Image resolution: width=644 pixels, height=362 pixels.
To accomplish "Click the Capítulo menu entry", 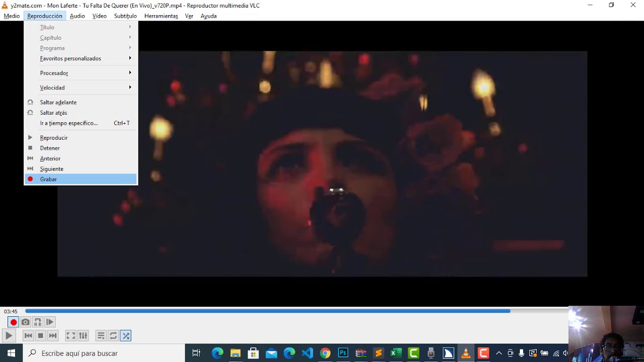I will click(80, 38).
